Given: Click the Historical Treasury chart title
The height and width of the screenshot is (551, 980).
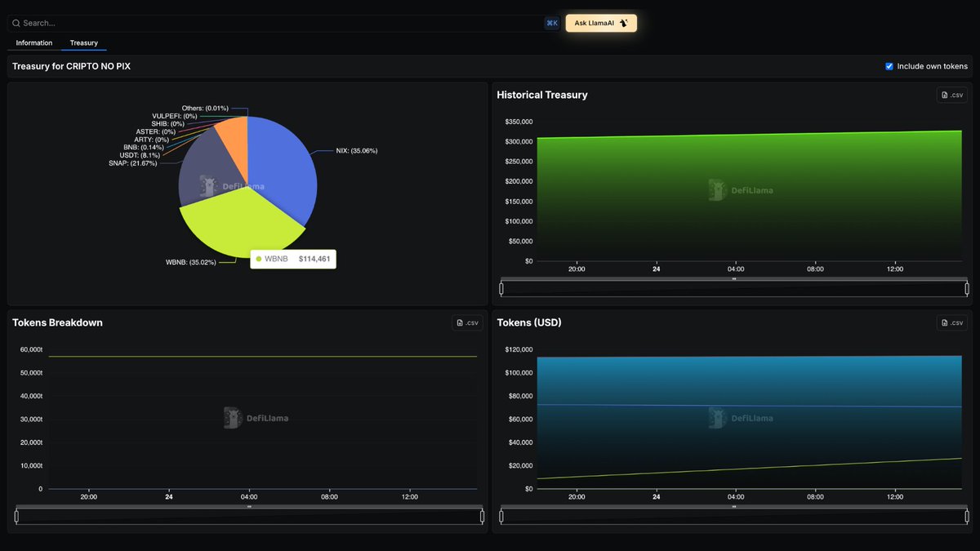Looking at the screenshot, I should coord(542,95).
